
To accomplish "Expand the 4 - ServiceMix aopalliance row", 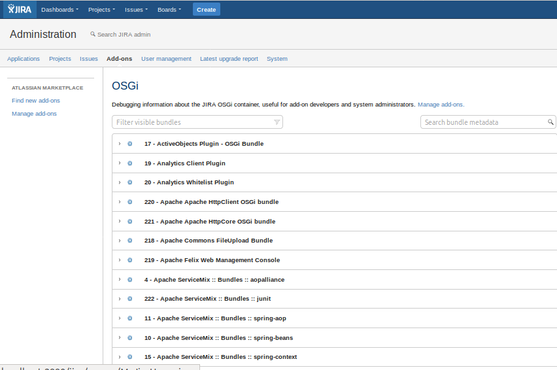I will (120, 279).
